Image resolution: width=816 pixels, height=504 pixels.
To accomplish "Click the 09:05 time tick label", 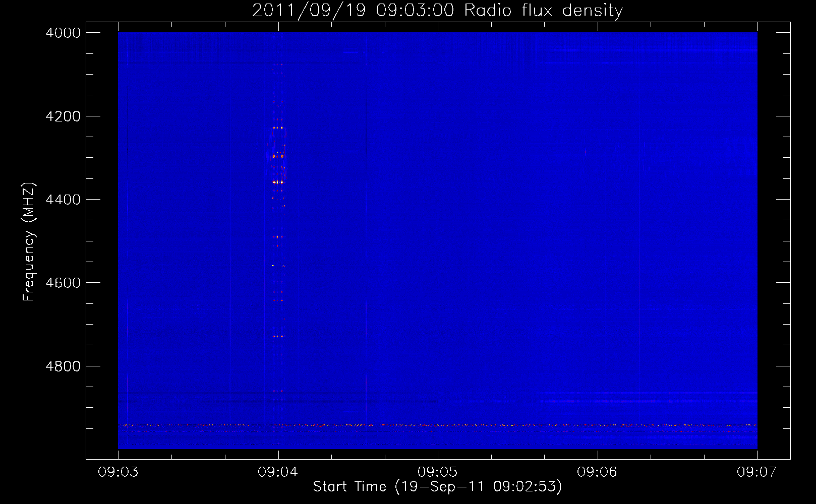I will (x=438, y=472).
